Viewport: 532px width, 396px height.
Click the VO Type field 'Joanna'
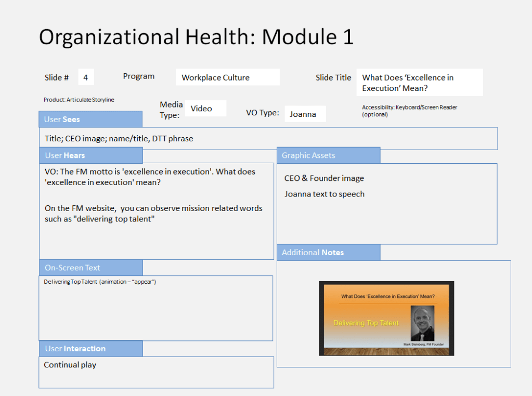[x=305, y=114]
